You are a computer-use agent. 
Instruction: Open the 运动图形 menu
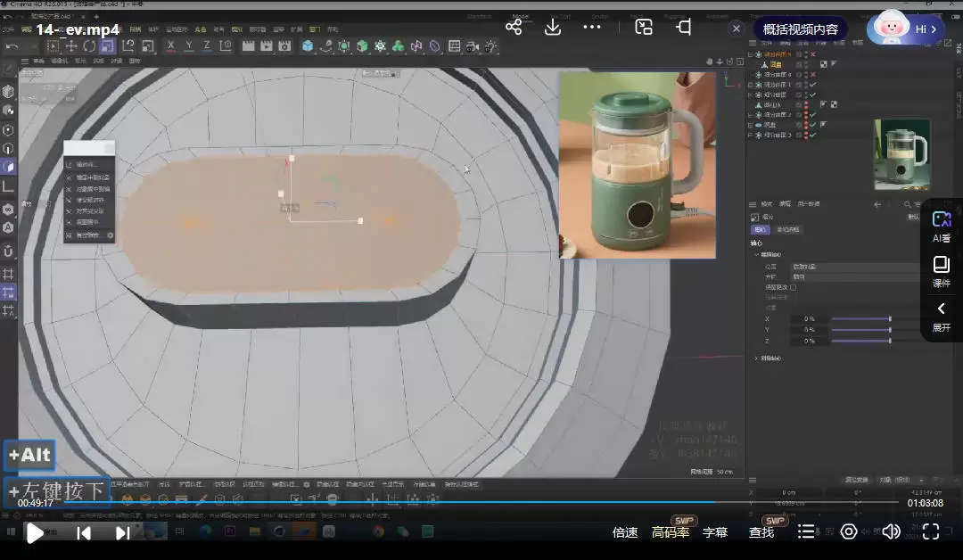(x=177, y=29)
